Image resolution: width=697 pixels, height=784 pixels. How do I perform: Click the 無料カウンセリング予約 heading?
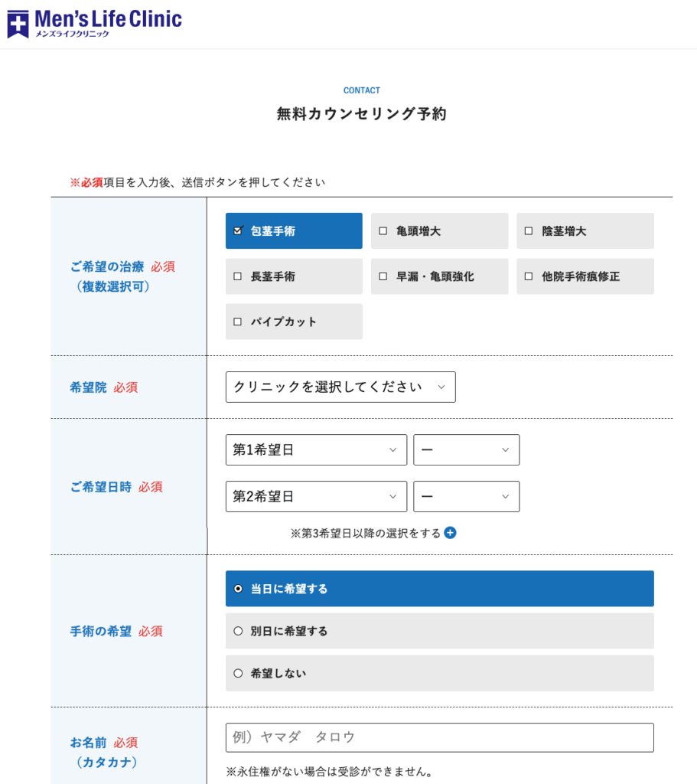click(x=362, y=114)
